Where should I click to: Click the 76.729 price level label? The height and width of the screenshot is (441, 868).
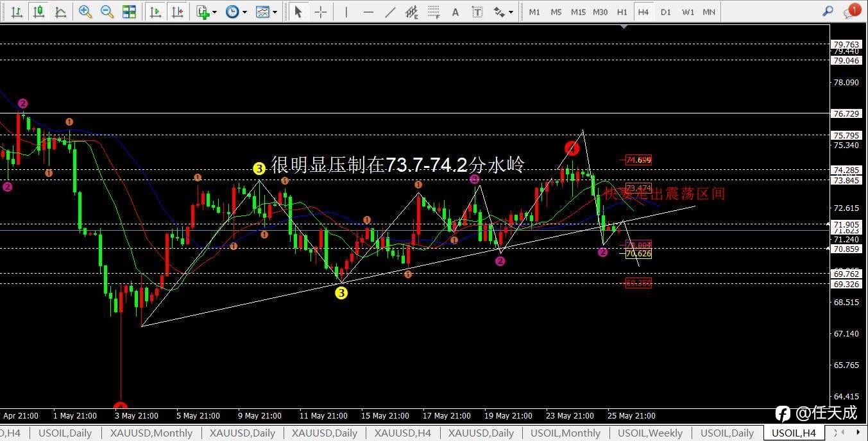tap(846, 113)
